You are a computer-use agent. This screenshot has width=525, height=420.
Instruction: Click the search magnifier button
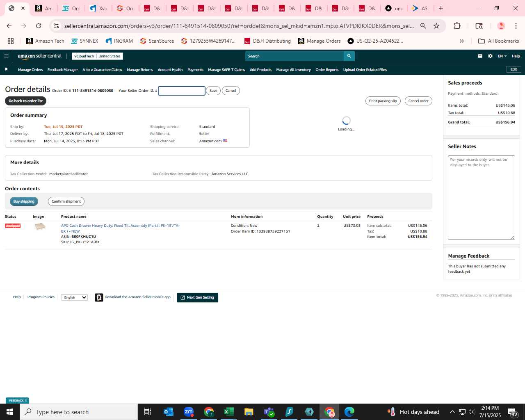[349, 56]
